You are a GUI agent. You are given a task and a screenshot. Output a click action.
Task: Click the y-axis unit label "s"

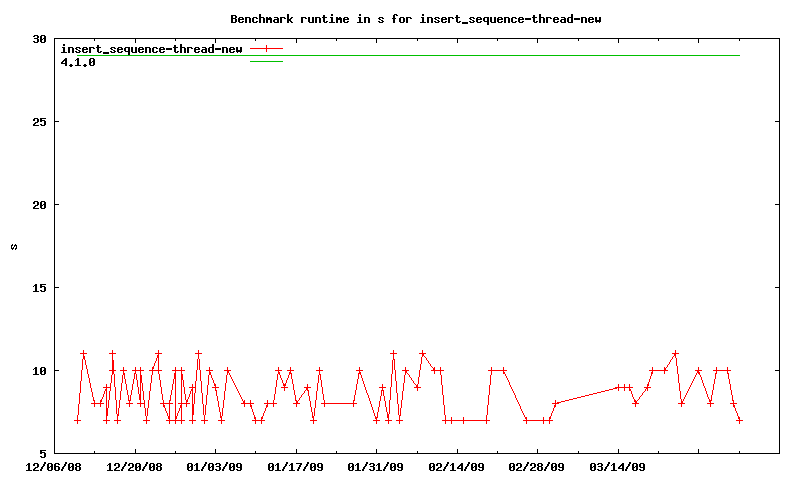(13, 246)
